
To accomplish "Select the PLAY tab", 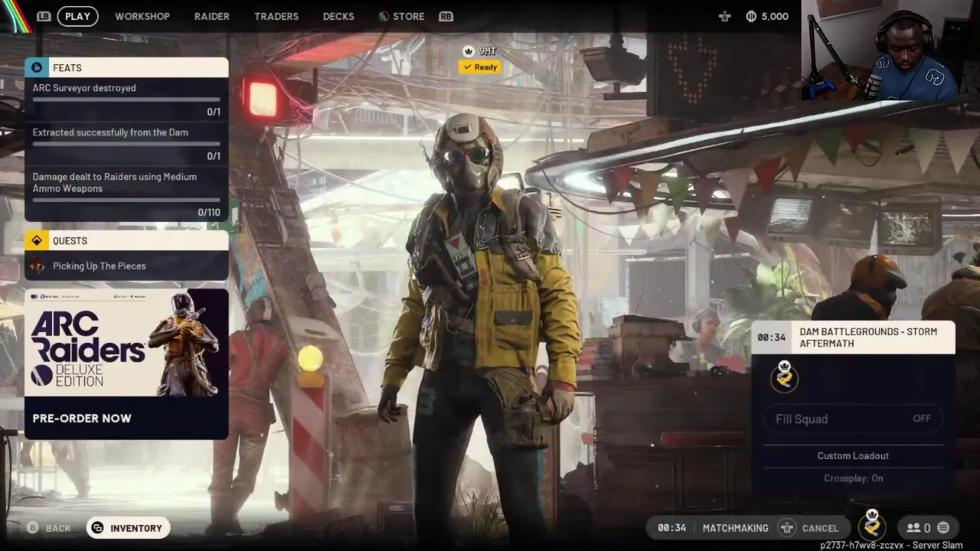I will [x=77, y=16].
